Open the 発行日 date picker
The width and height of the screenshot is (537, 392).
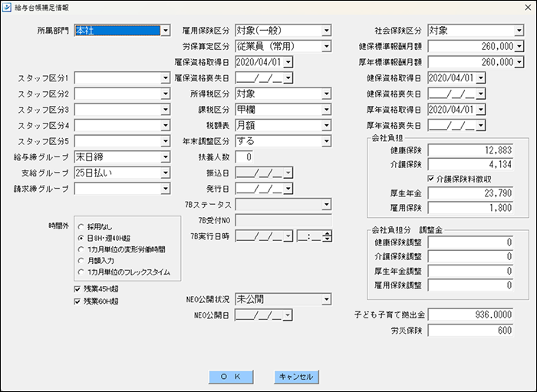(288, 188)
